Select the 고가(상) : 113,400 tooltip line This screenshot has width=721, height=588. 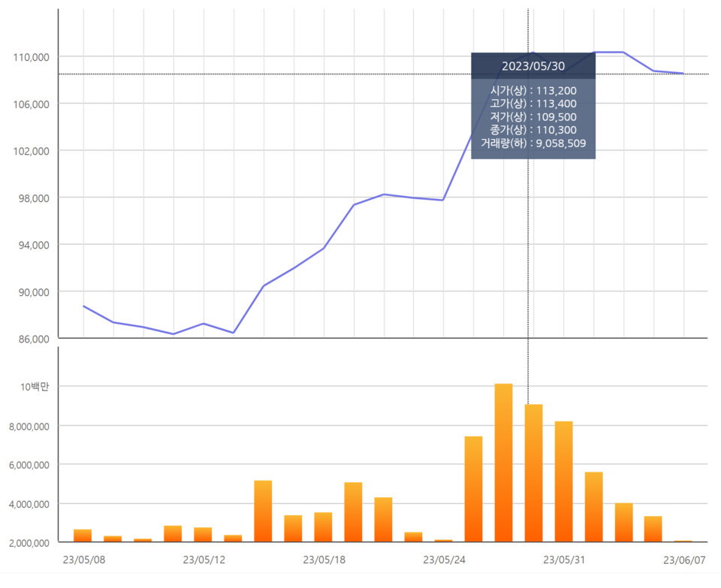coord(533,104)
